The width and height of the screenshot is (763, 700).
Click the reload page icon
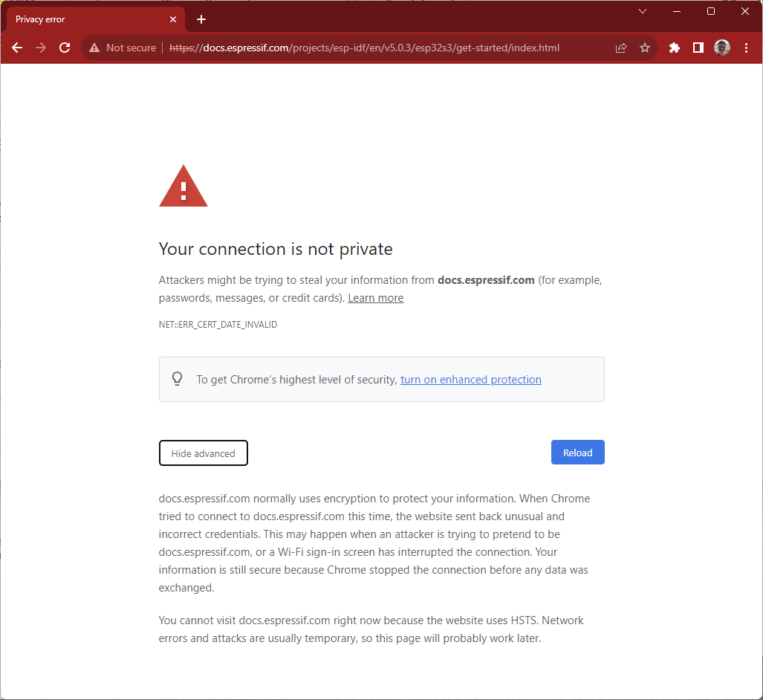[65, 48]
